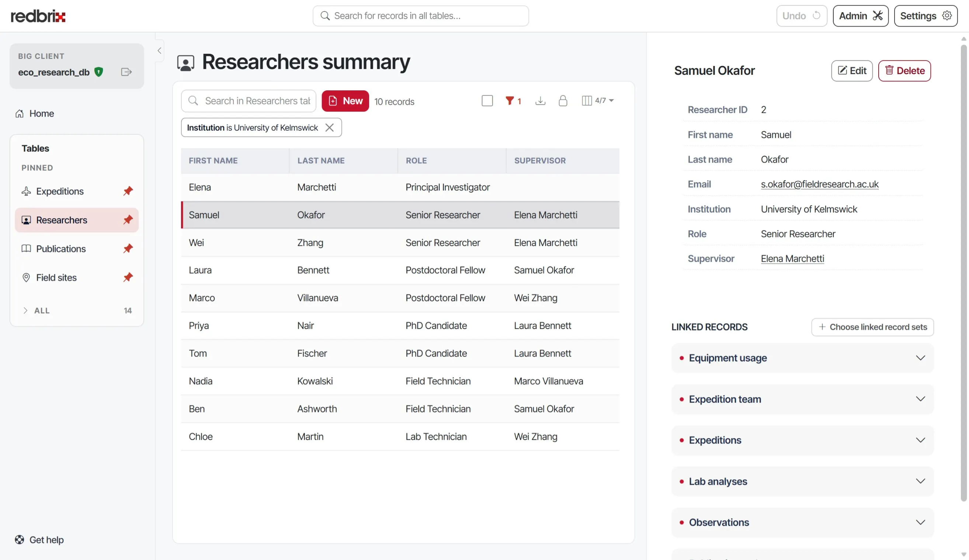Click the Undo button
Screen dimensions: 969x560
tap(801, 16)
